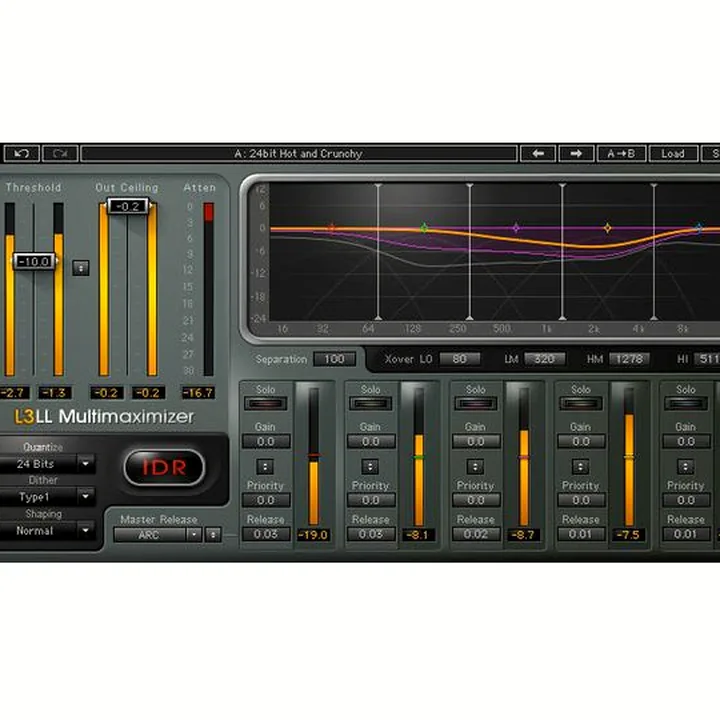Viewport: 720px width, 720px height.
Task: Click the LM crossover field 320
Action: pos(545,359)
